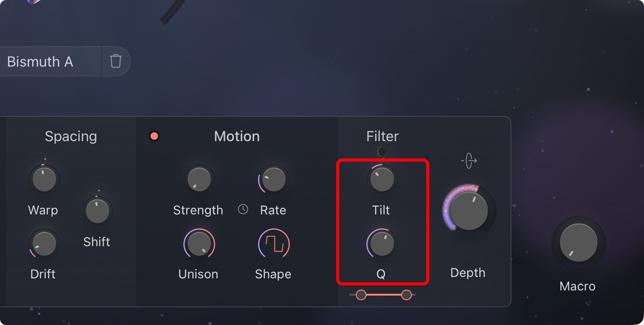This screenshot has height=325, width=644.
Task: Click the Warp knob
Action: [44, 179]
